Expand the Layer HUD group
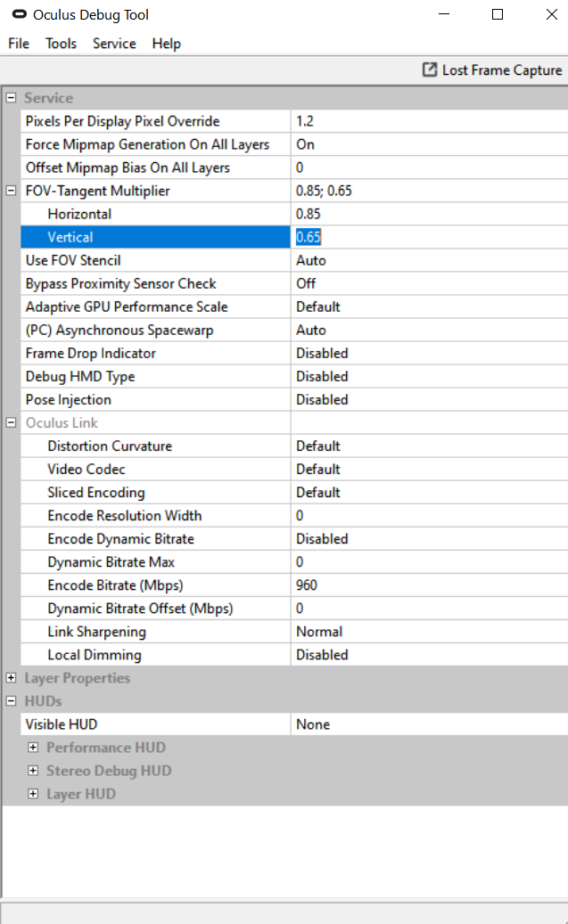The height and width of the screenshot is (924, 568). tap(33, 794)
